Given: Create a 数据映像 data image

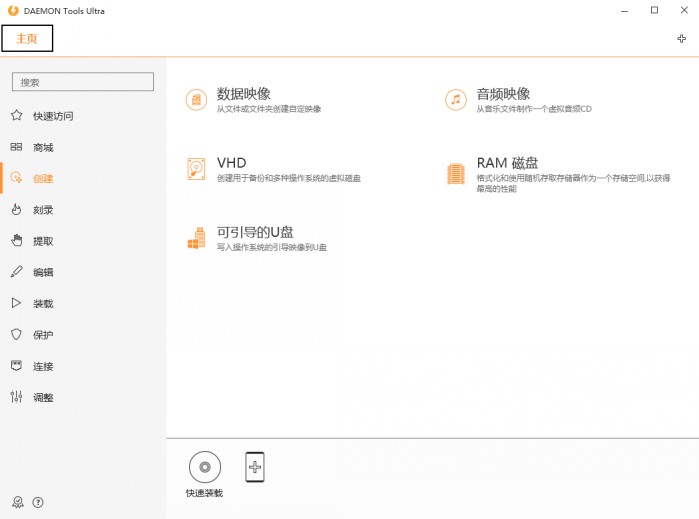Looking at the screenshot, I should pos(244,94).
